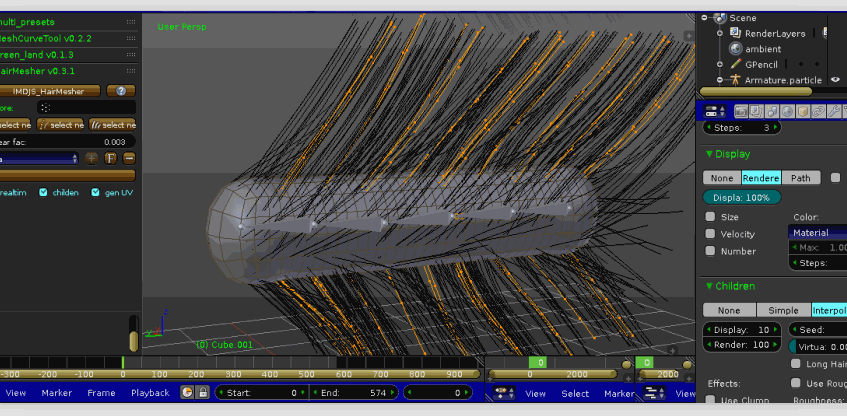
Task: Collapse the Scene tree node in outliner
Action: [704, 18]
